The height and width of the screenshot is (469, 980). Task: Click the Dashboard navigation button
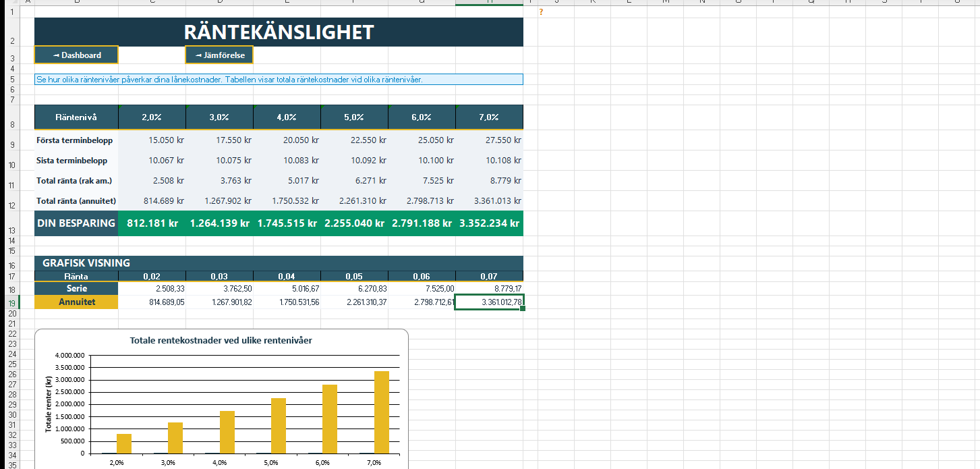tap(76, 55)
